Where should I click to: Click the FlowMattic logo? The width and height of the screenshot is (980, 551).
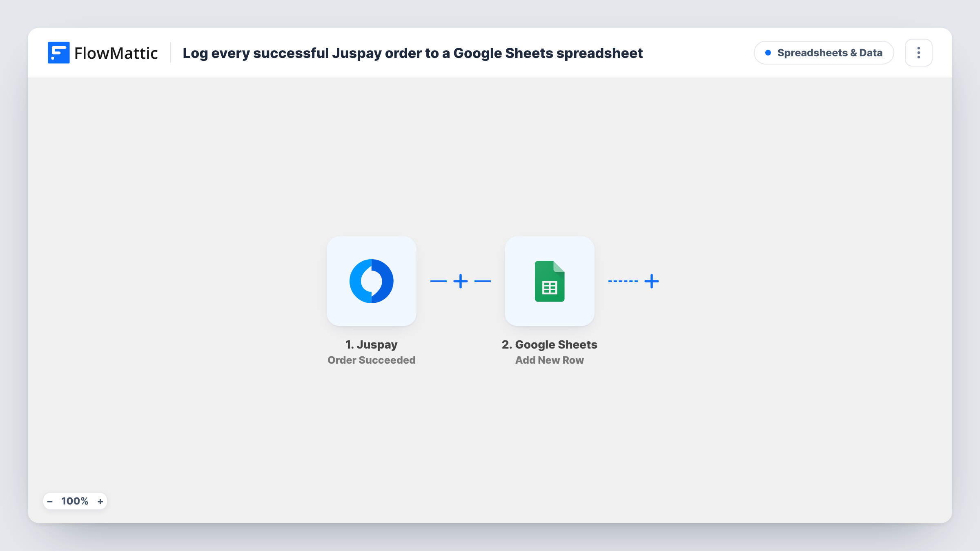click(x=102, y=53)
